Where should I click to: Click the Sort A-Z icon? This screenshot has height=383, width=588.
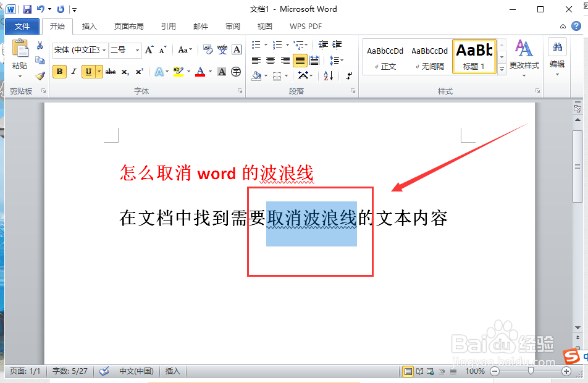tap(328, 76)
